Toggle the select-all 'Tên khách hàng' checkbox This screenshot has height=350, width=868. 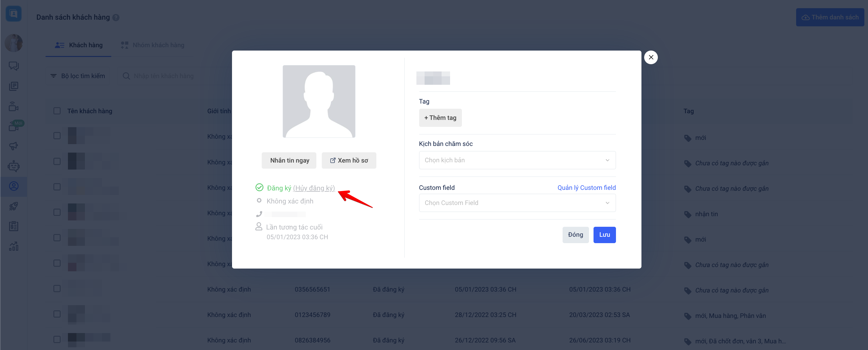click(x=57, y=111)
